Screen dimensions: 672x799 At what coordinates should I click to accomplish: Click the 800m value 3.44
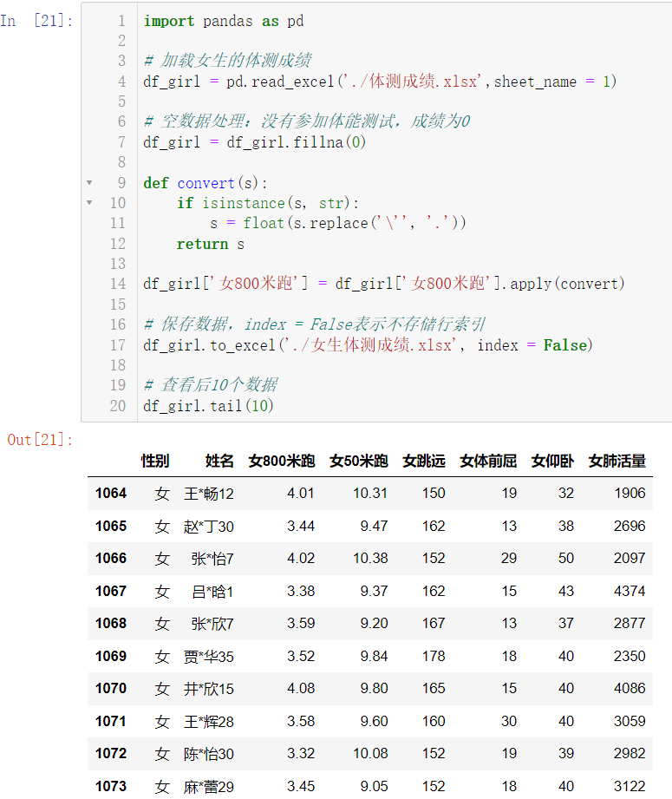coord(301,526)
